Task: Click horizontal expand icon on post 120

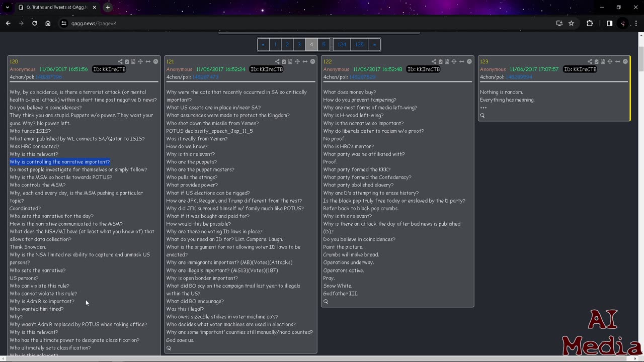Action: (x=148, y=61)
